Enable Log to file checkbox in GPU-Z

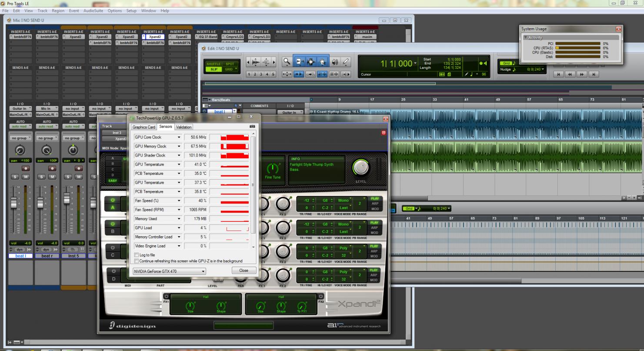tap(137, 255)
